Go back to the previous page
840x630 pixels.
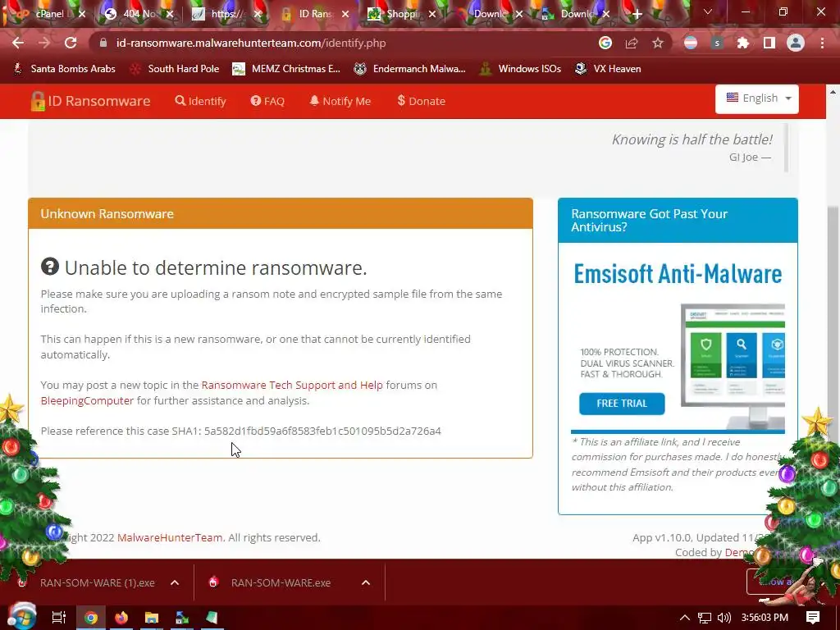pos(18,43)
